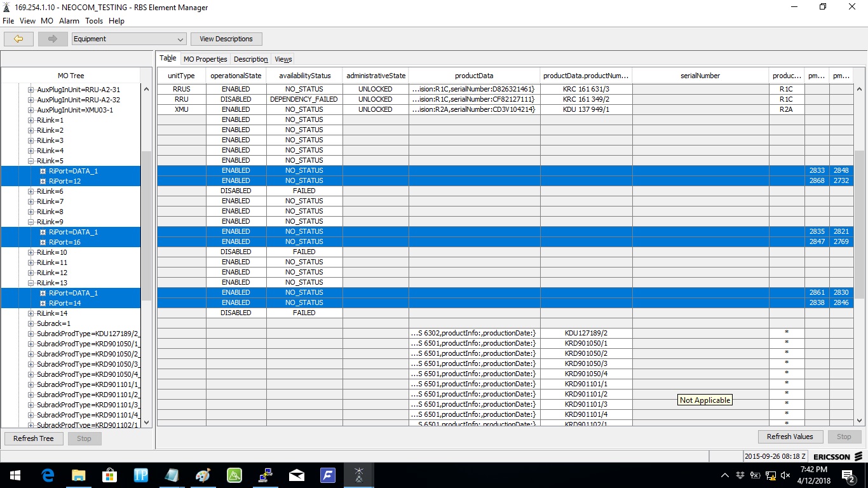Select the Table tab

coord(168,58)
